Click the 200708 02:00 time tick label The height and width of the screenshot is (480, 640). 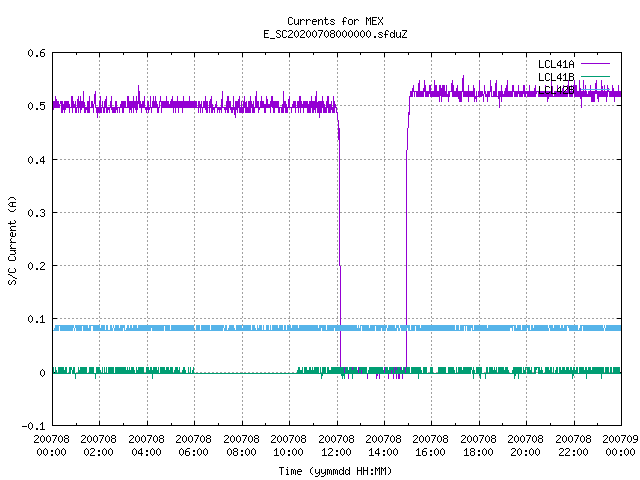click(98, 446)
